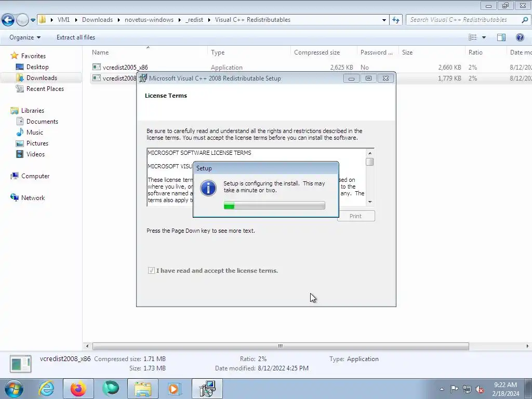Screen dimensions: 532x399
Task: Go back with Explorer's Back arrow
Action: [x=8, y=20]
